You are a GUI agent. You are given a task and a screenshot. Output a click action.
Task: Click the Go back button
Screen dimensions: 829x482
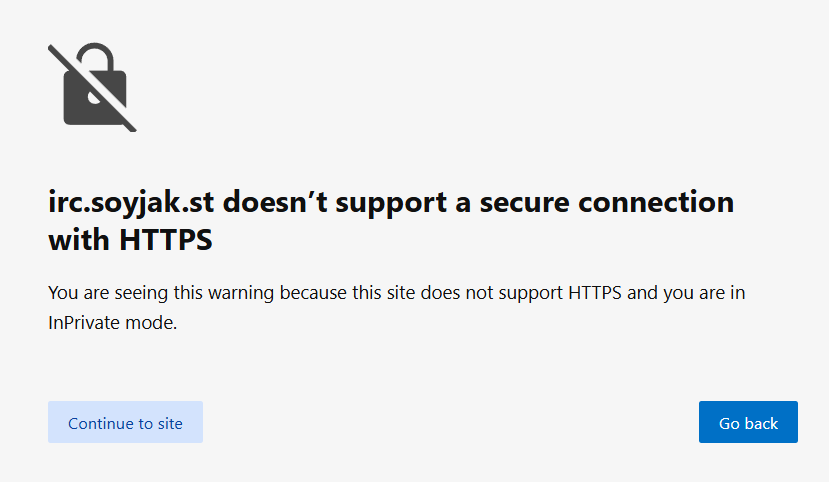pyautogui.click(x=748, y=422)
